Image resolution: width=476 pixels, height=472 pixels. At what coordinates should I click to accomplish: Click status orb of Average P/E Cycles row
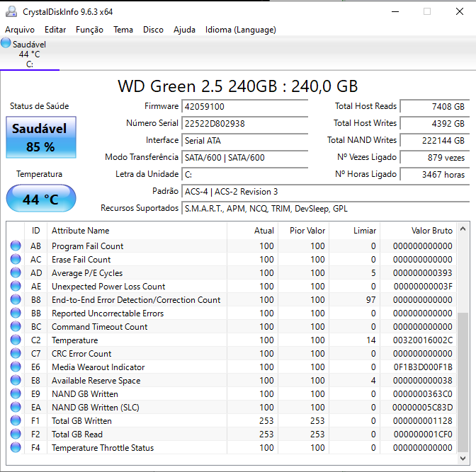pyautogui.click(x=16, y=272)
